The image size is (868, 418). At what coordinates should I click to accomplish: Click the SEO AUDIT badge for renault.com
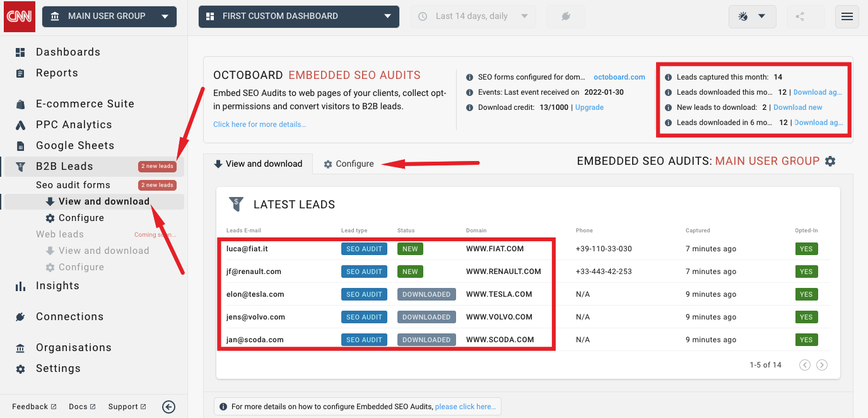tap(365, 272)
